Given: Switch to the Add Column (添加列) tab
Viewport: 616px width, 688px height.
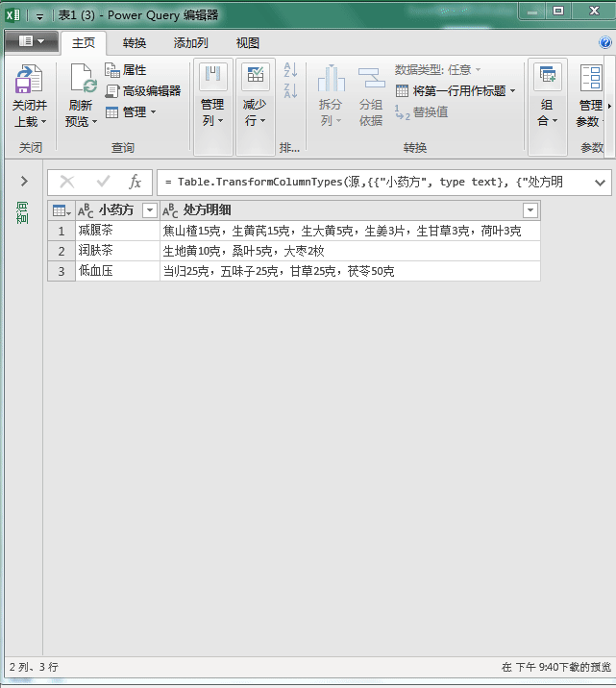Looking at the screenshot, I should tap(190, 43).
